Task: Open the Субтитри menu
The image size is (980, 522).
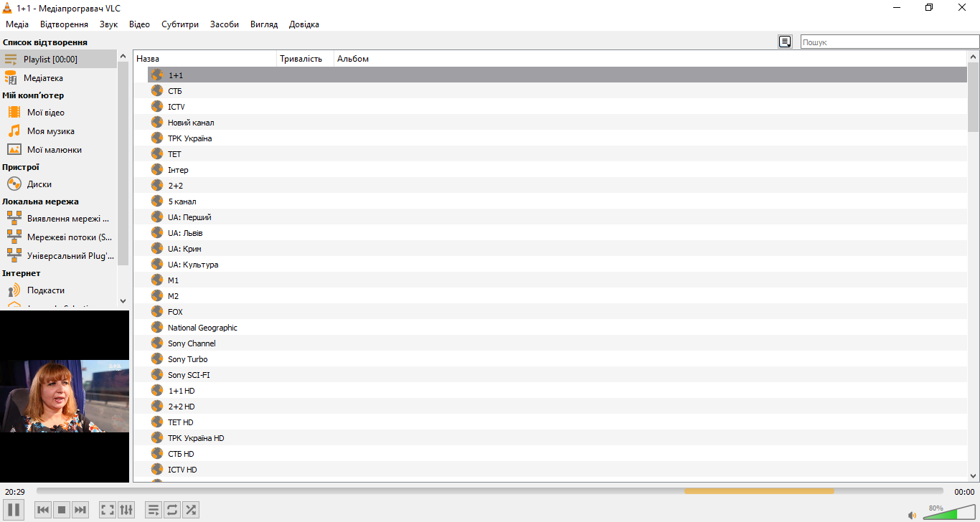Action: coord(180,24)
